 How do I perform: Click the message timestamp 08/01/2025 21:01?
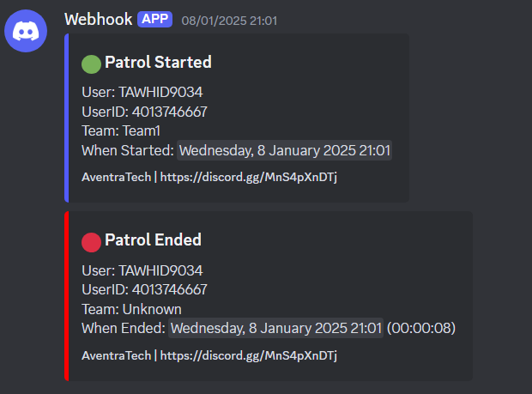pyautogui.click(x=228, y=20)
